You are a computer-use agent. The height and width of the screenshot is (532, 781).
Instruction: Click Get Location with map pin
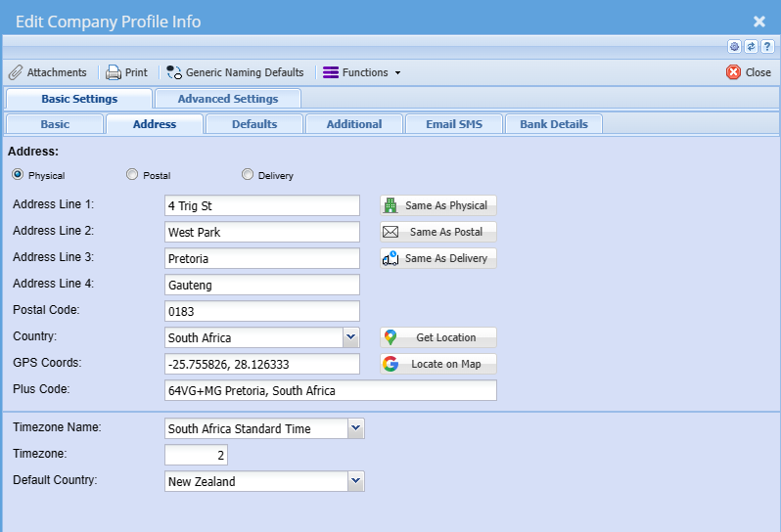[438, 337]
